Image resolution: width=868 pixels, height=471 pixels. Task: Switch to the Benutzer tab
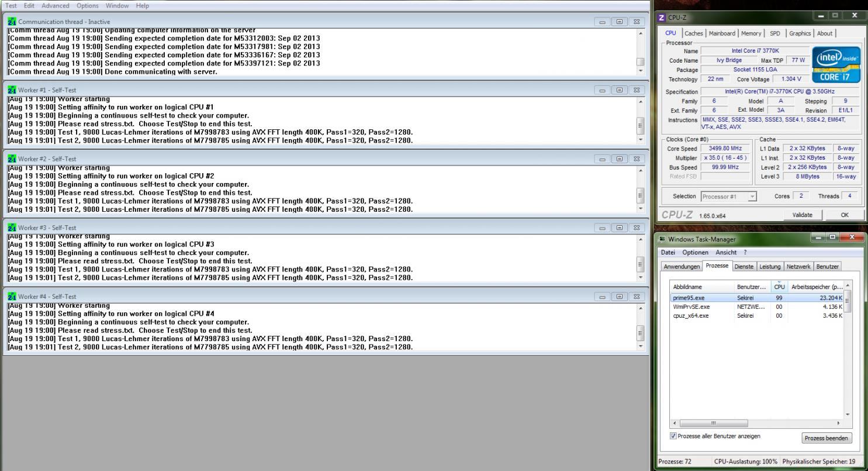tap(827, 267)
